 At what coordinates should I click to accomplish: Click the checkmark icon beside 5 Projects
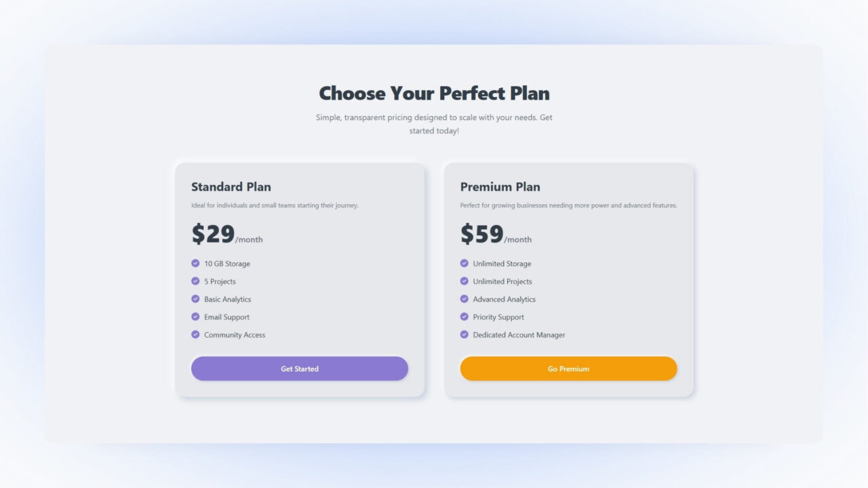(194, 281)
